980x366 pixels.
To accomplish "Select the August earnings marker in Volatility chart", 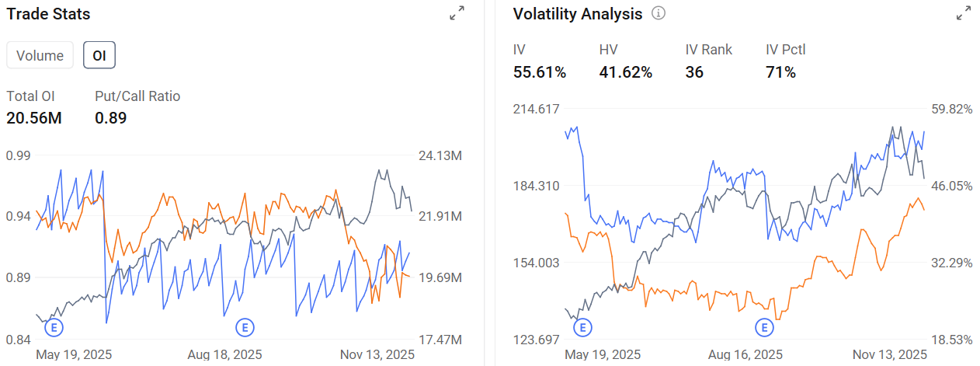I will tap(766, 328).
